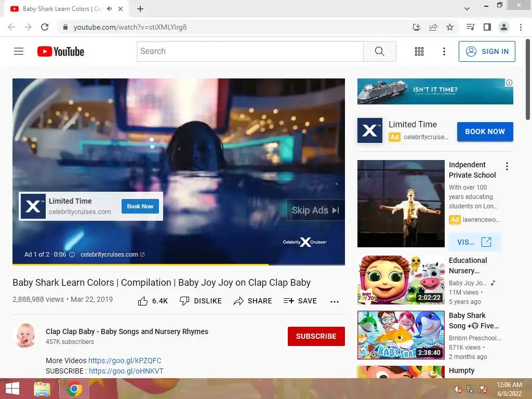Bookmark this tab with star

coord(450,27)
